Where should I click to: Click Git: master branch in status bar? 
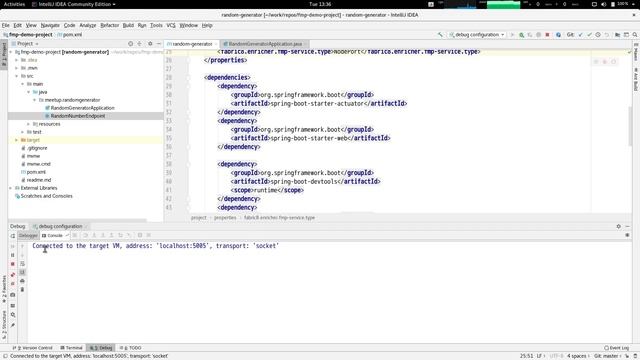606,356
